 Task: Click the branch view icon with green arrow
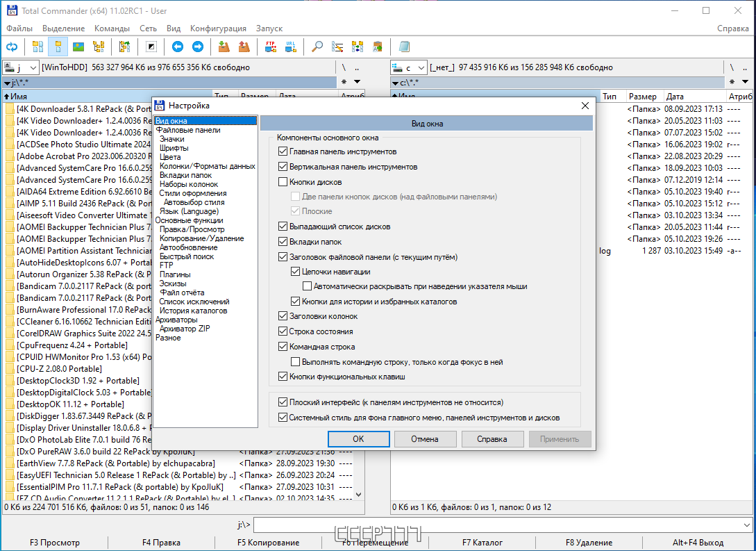point(124,47)
